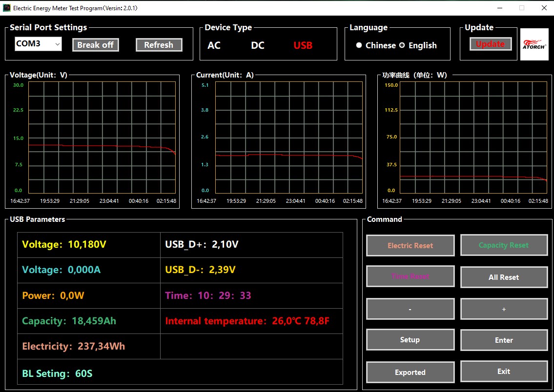554x392 pixels.
Task: Click the red Update button
Action: [x=491, y=44]
